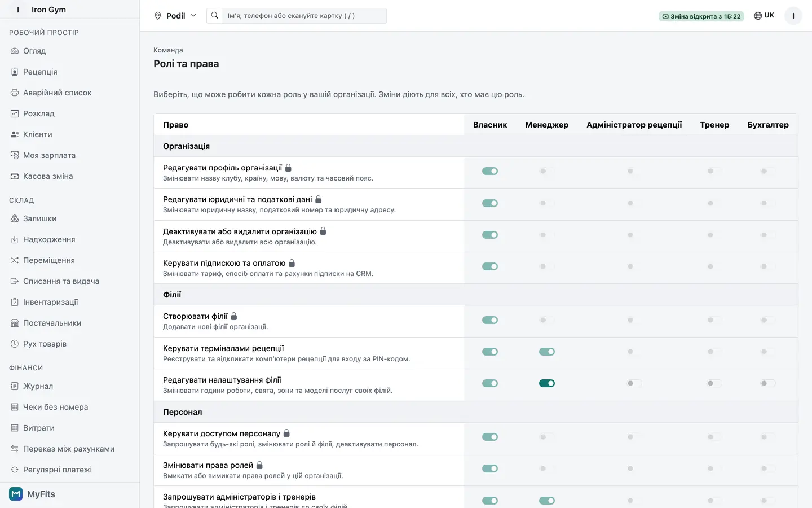The height and width of the screenshot is (508, 812).
Task: Click the Клієнти people icon
Action: (x=15, y=134)
